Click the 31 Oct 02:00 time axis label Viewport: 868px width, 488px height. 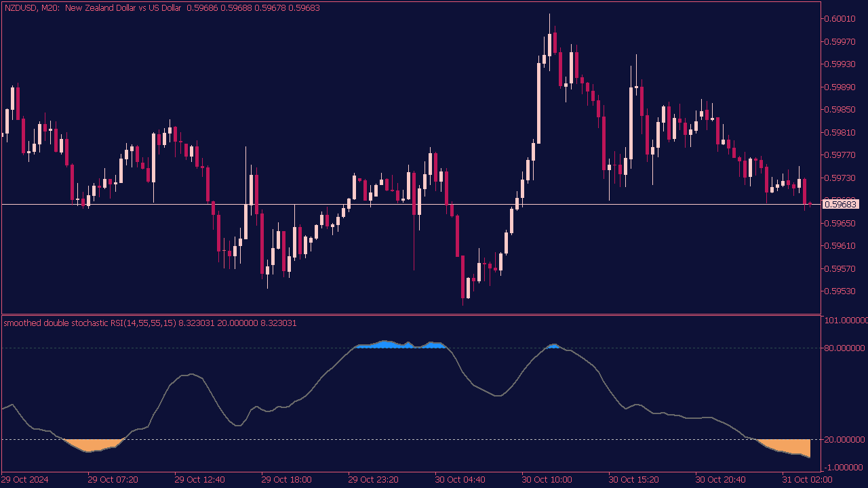pos(808,479)
